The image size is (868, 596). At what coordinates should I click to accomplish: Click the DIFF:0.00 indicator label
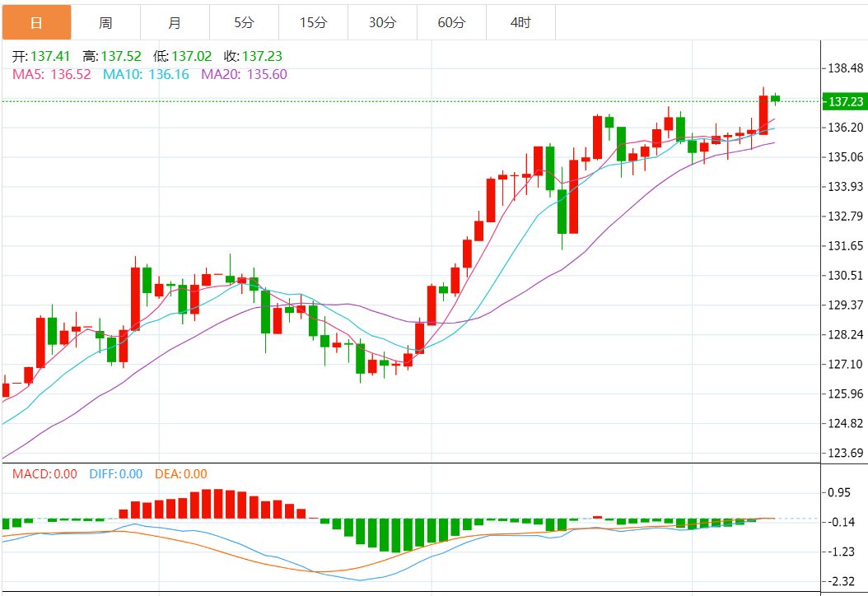(116, 473)
